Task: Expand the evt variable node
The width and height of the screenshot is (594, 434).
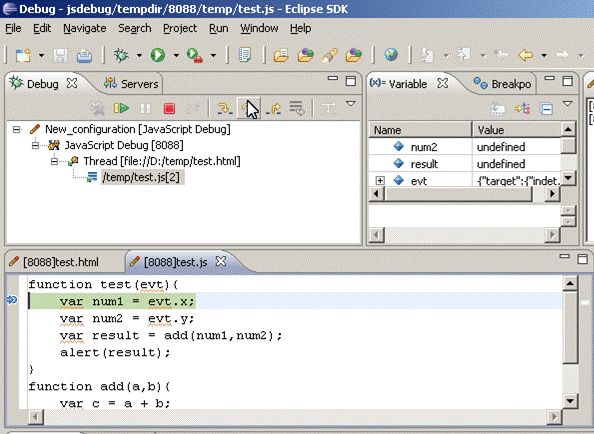Action: coord(380,181)
